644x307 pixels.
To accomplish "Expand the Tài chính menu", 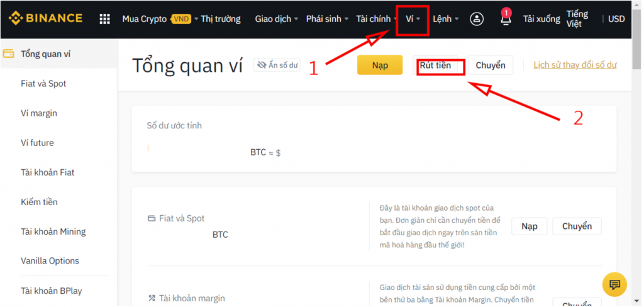I will 376,19.
